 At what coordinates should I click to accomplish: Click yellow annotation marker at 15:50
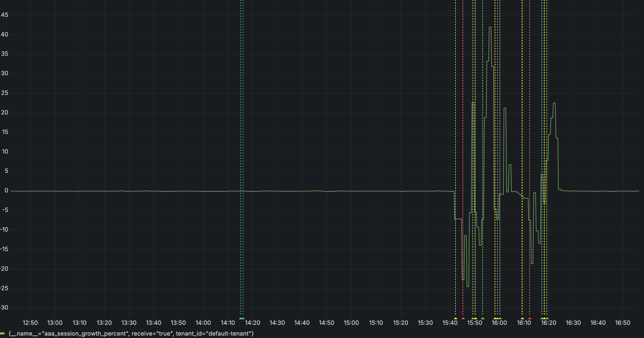(475, 319)
